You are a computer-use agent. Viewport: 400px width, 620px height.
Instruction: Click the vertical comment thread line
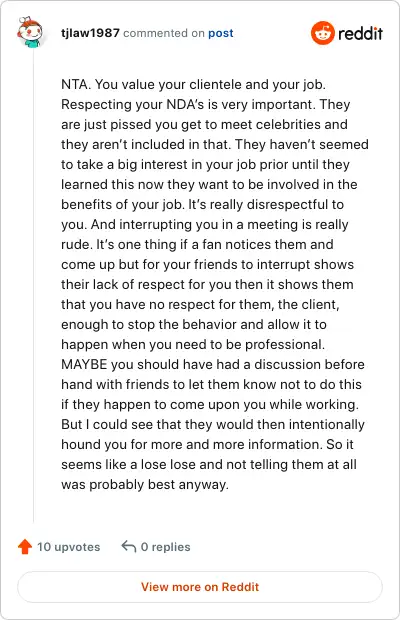tap(33, 285)
